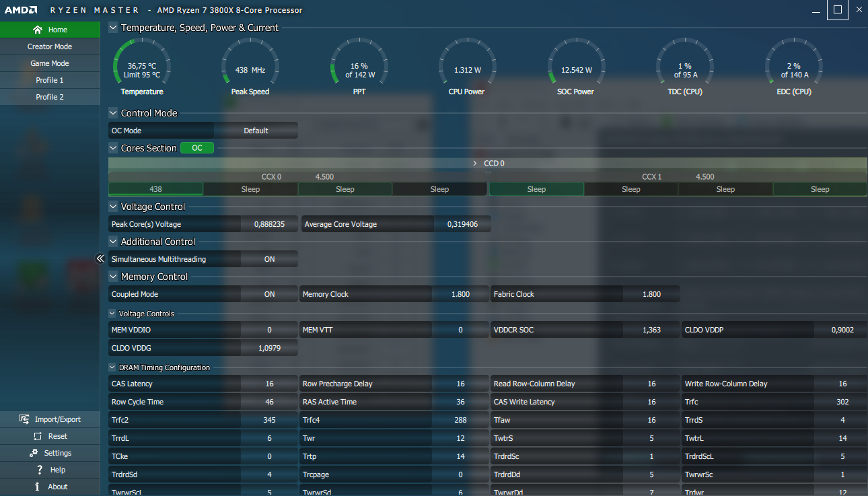
Task: Open the About page
Action: coord(50,487)
